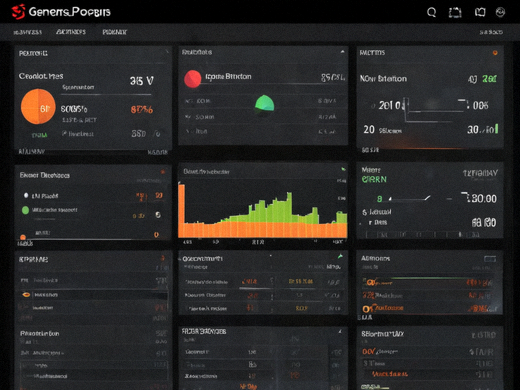Click the orange dot icon in top-right panel
This screenshot has height=390, width=520.
[x=495, y=53]
